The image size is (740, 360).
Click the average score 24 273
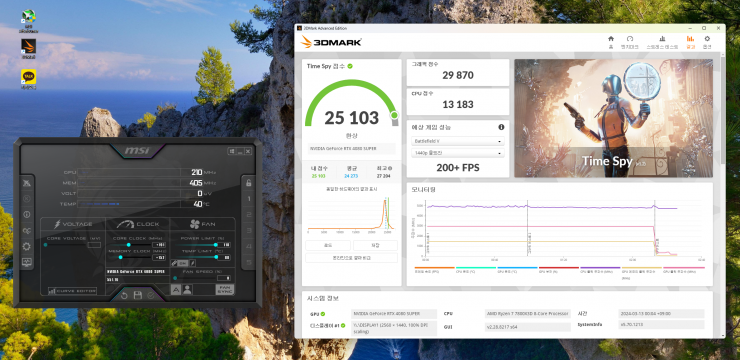coord(351,176)
